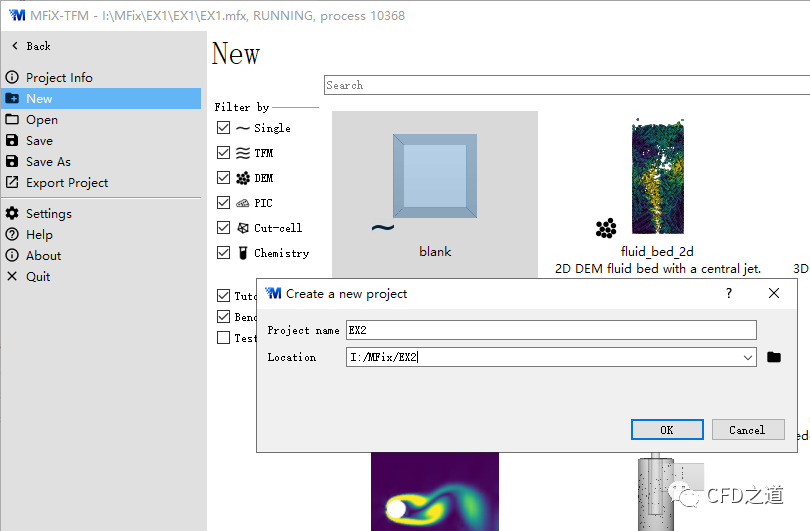This screenshot has width=810, height=531.
Task: Open Settings from the sidebar
Action: point(101,213)
